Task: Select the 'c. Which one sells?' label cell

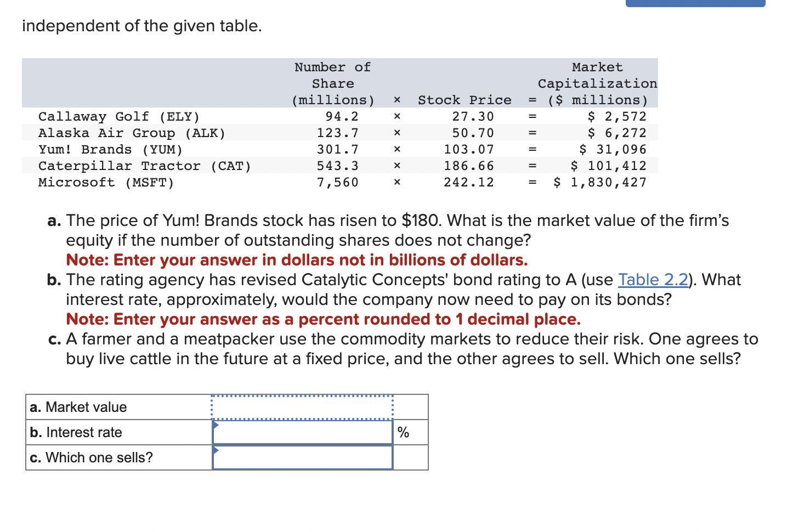Action: click(x=119, y=457)
